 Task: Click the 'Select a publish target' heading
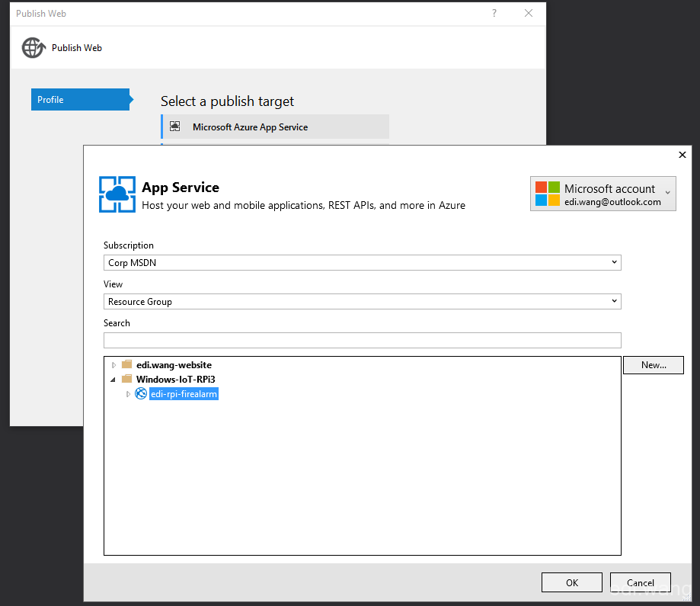(x=227, y=101)
